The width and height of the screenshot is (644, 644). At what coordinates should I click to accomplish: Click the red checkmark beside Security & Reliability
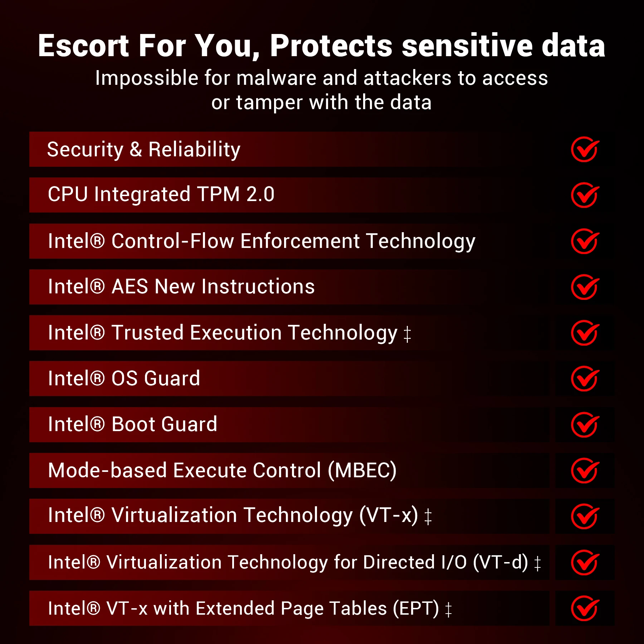584,150
